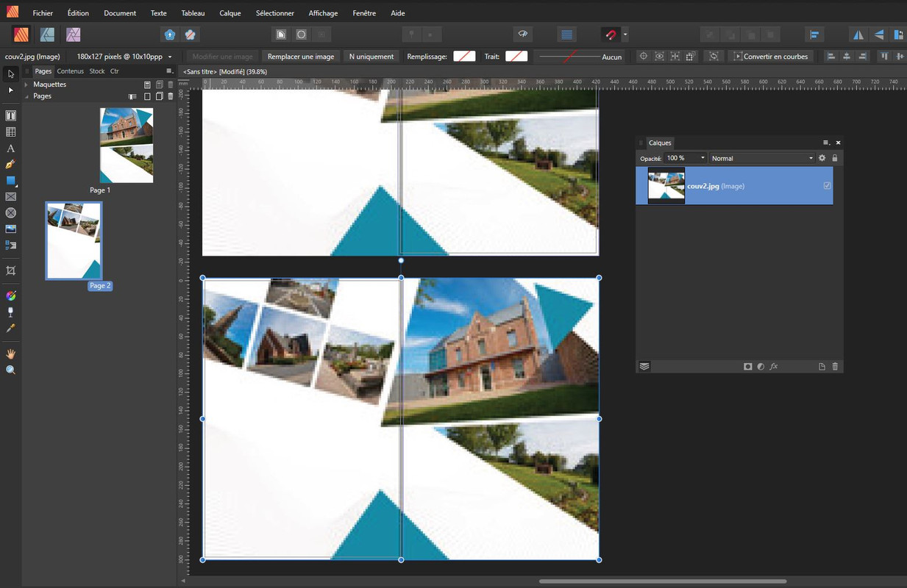Image resolution: width=907 pixels, height=588 pixels.
Task: Select the Artistic Text tool
Action: [11, 148]
